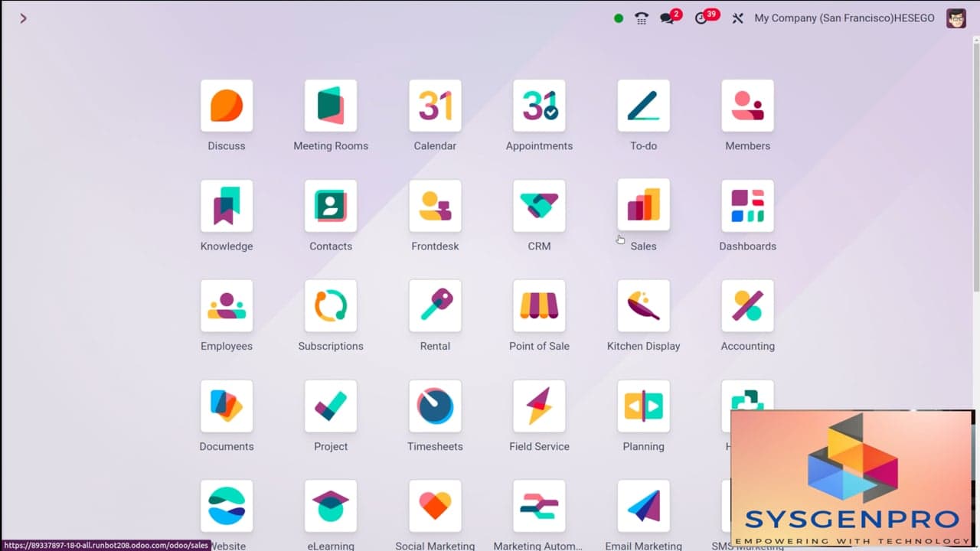This screenshot has height=551, width=980.
Task: Open the Appointments app
Action: click(539, 106)
